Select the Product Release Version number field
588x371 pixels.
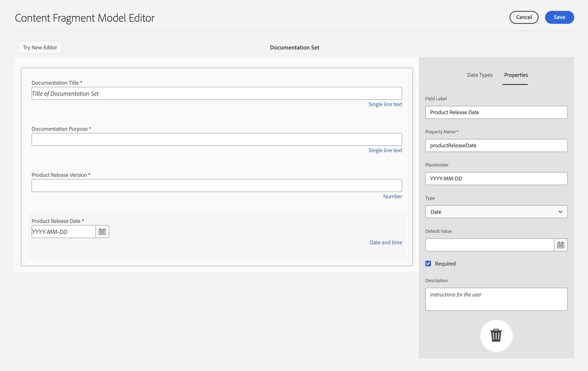coord(217,185)
